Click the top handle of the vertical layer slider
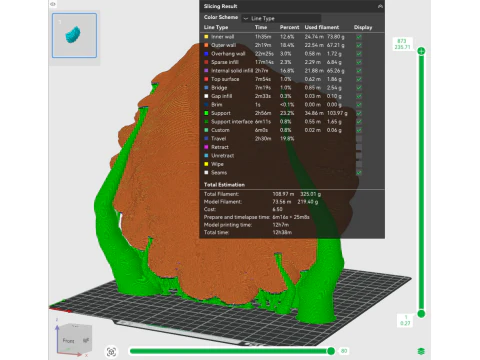 421,51
